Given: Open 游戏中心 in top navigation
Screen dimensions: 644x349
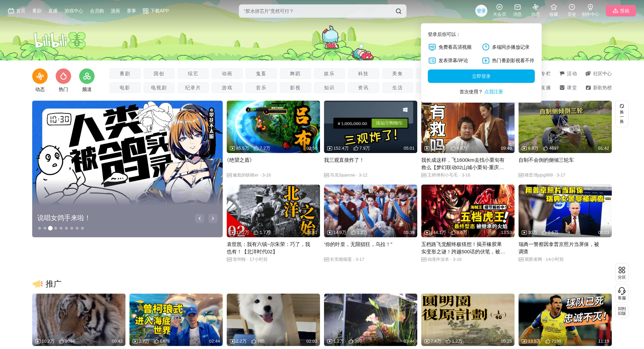Looking at the screenshot, I should point(74,11).
